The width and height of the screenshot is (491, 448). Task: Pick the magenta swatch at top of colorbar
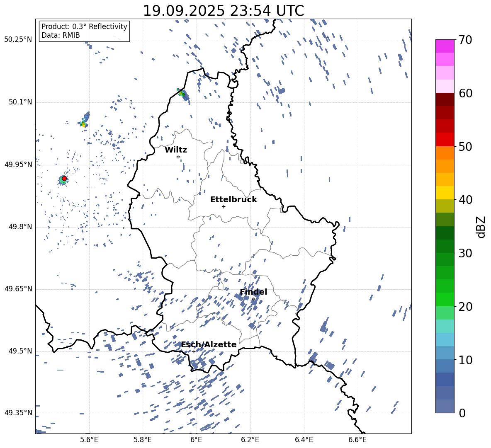445,46
